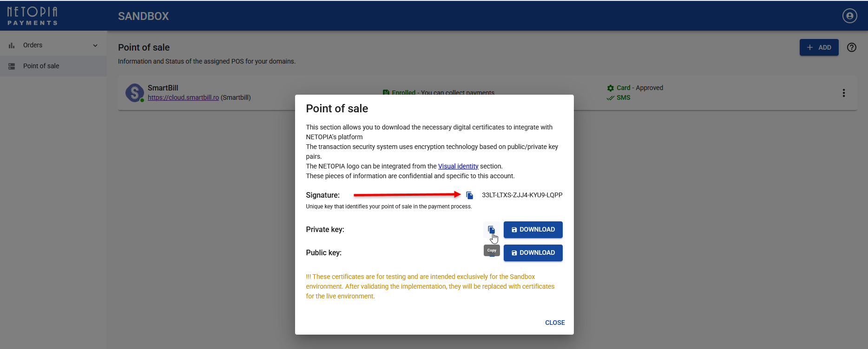
Task: Select Point of sale in sidebar
Action: [x=41, y=66]
